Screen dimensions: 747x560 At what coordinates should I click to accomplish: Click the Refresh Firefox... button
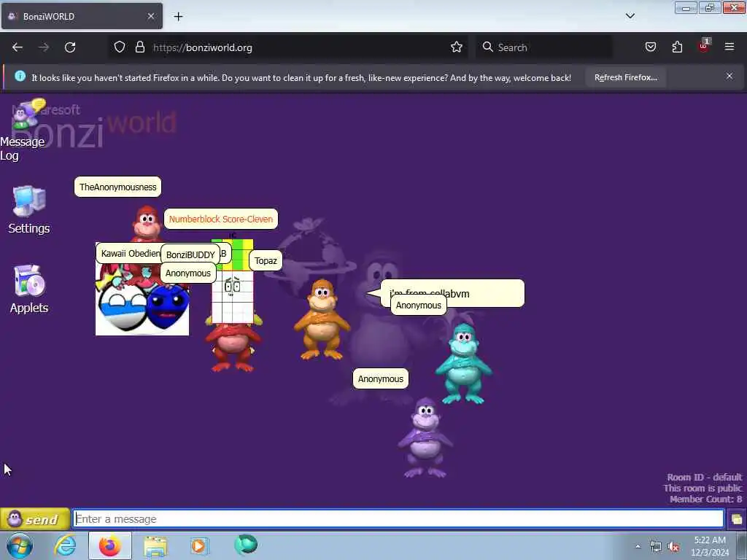click(x=625, y=77)
